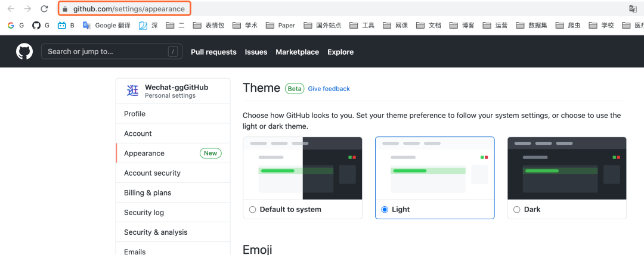Click the Personal settings subtitle text

170,96
